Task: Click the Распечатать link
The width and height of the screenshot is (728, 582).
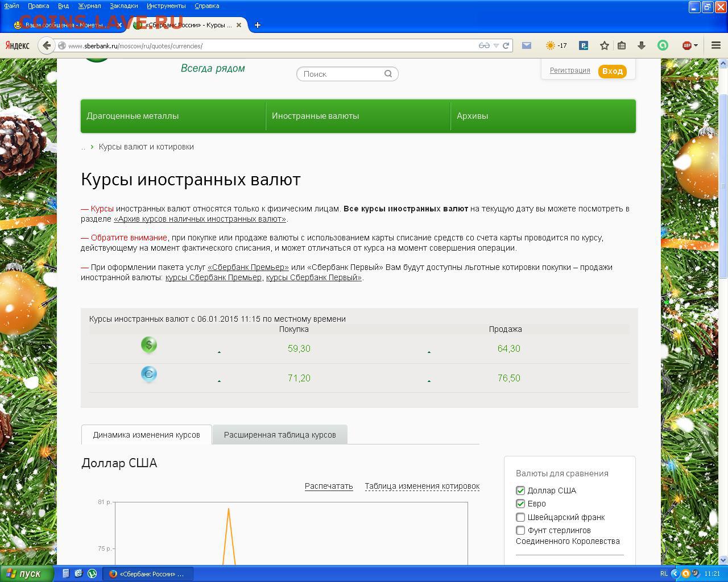Action: click(329, 486)
